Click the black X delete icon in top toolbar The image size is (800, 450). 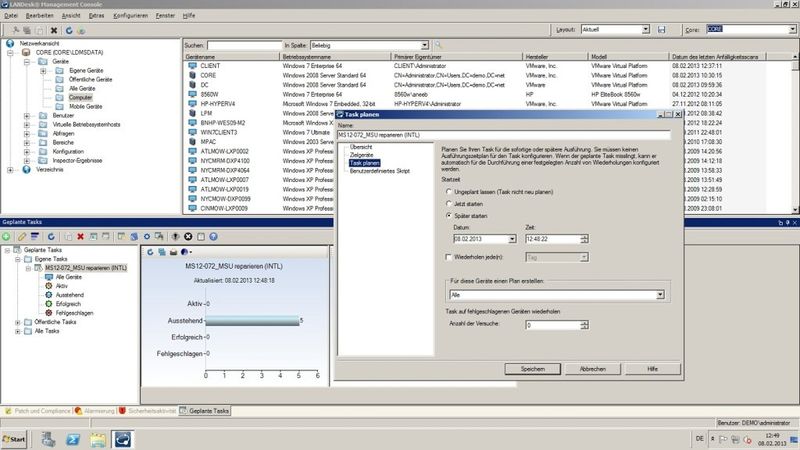click(54, 31)
